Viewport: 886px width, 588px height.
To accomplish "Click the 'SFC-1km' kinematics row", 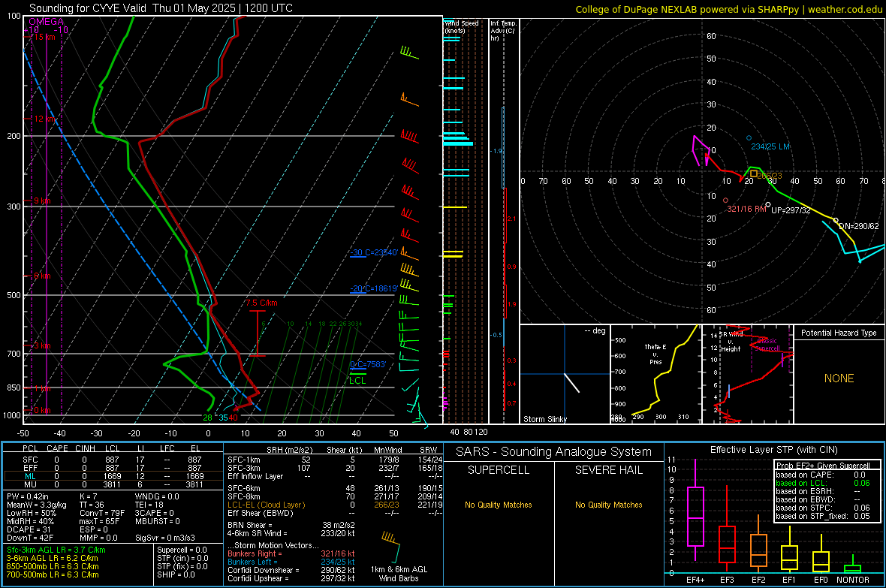I will (335, 460).
